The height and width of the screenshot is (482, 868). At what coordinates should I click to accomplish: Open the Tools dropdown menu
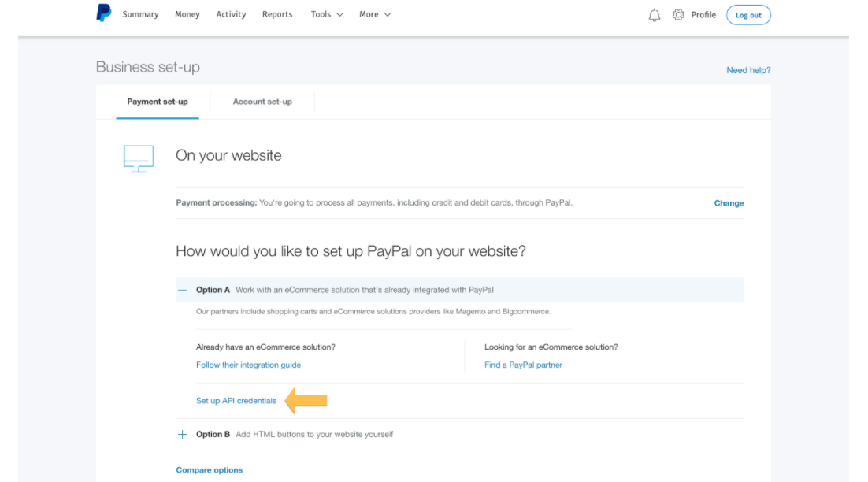coord(327,14)
